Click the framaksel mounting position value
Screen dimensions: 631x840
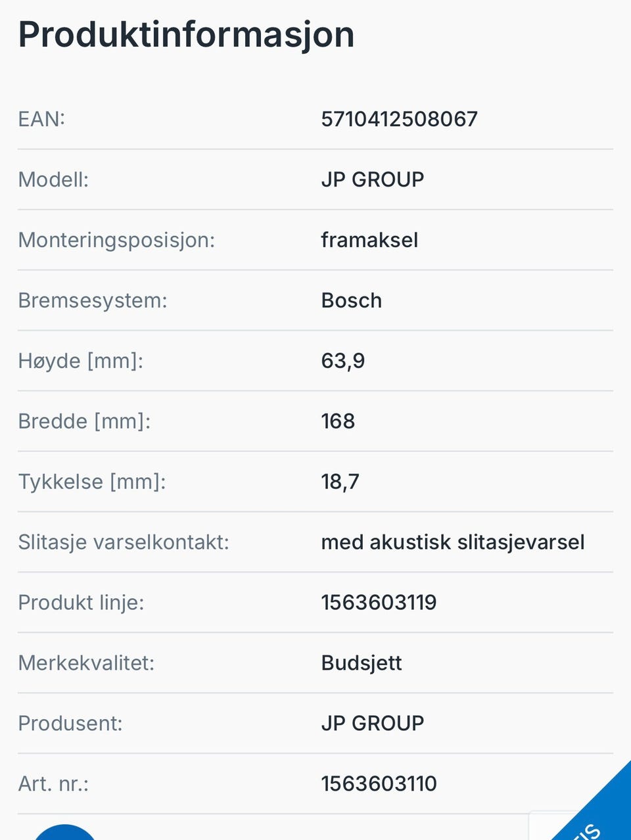[369, 240]
